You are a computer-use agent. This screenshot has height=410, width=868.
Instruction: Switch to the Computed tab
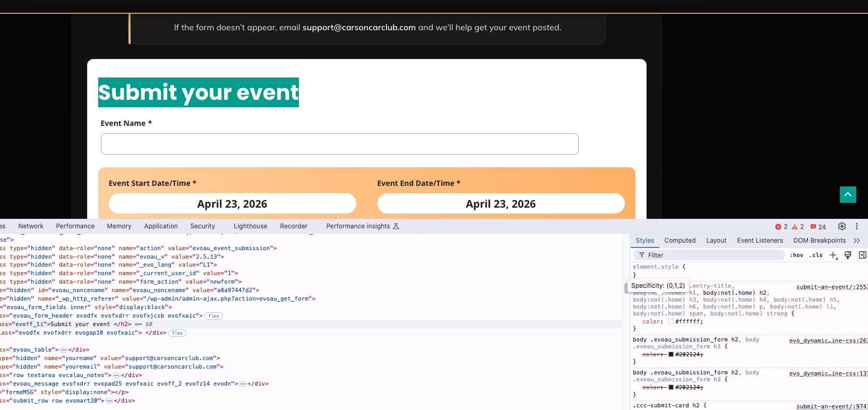click(680, 241)
